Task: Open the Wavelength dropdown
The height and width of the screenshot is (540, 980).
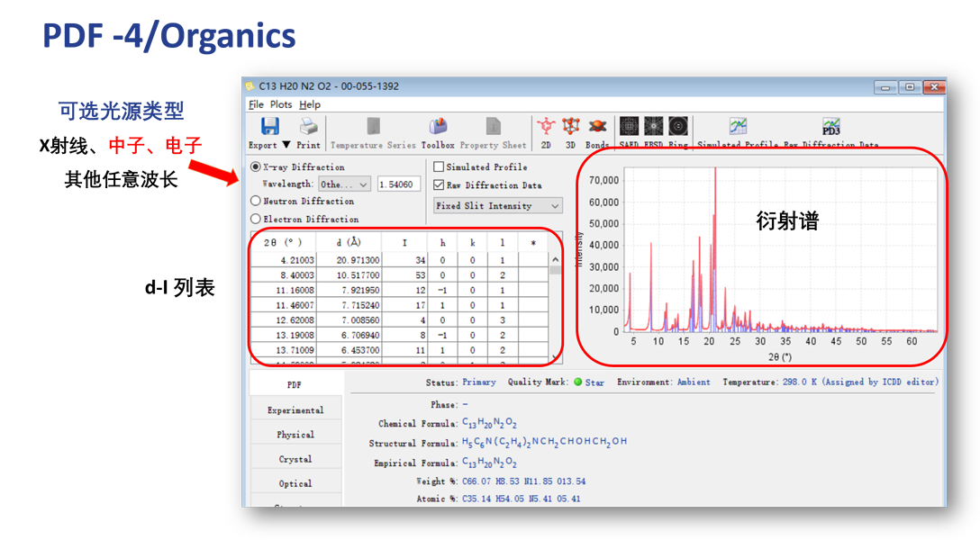Action: (344, 184)
